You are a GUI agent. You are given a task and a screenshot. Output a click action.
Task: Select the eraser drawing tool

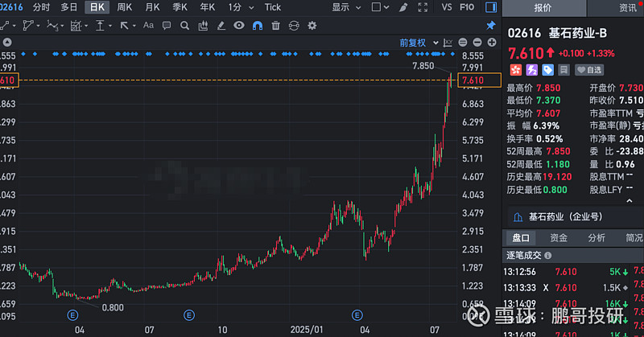coord(221,26)
